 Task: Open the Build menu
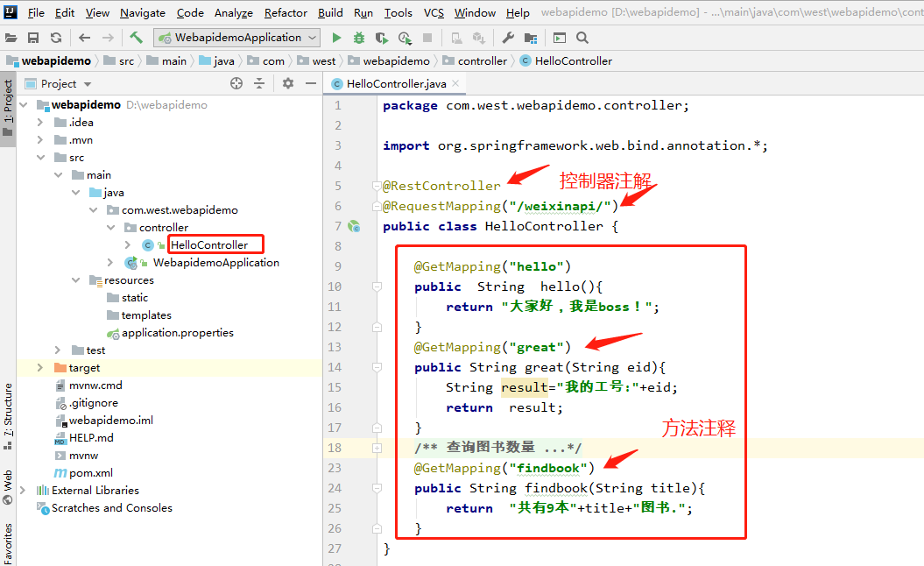tap(330, 12)
